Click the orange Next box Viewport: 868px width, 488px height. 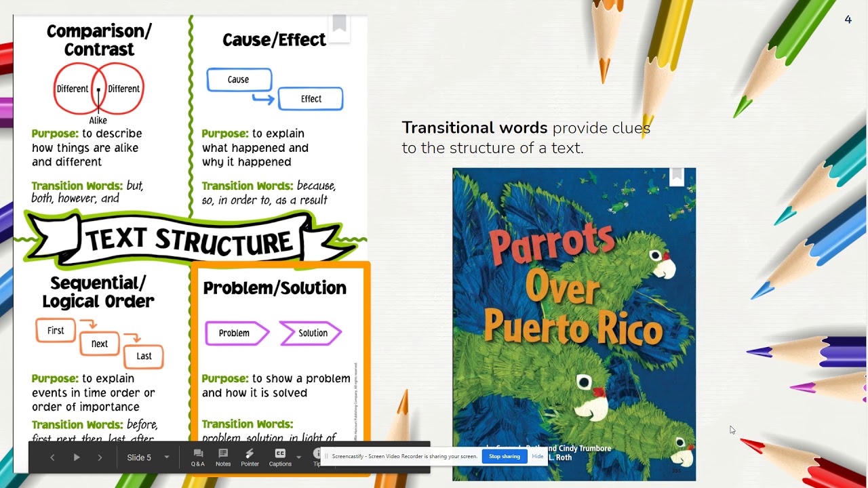tap(100, 344)
